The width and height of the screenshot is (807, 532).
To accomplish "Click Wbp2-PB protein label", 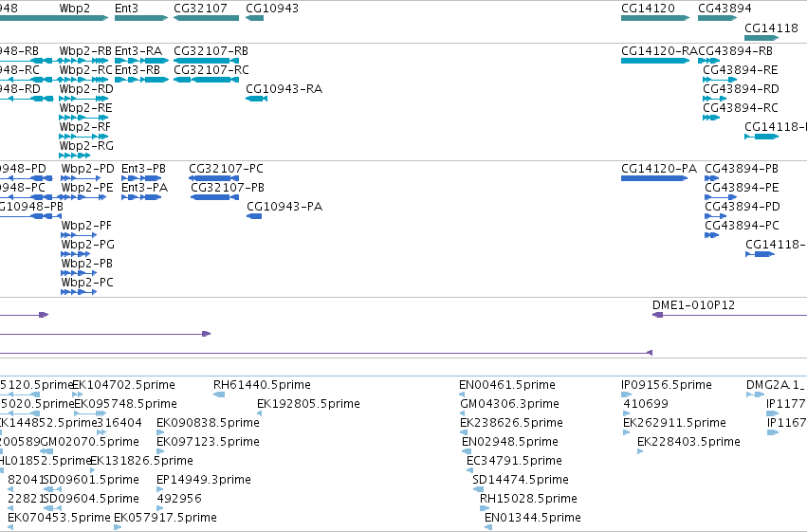I will (87, 263).
